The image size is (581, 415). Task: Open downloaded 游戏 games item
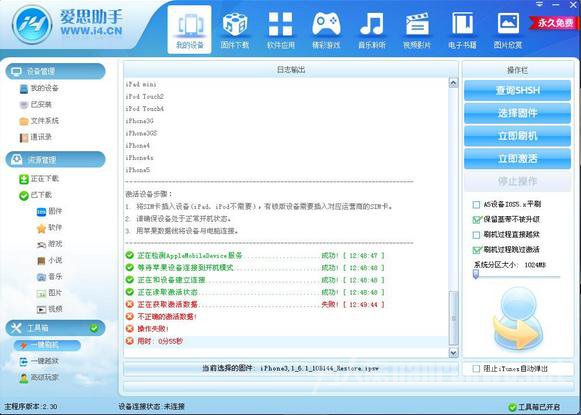pyautogui.click(x=49, y=244)
